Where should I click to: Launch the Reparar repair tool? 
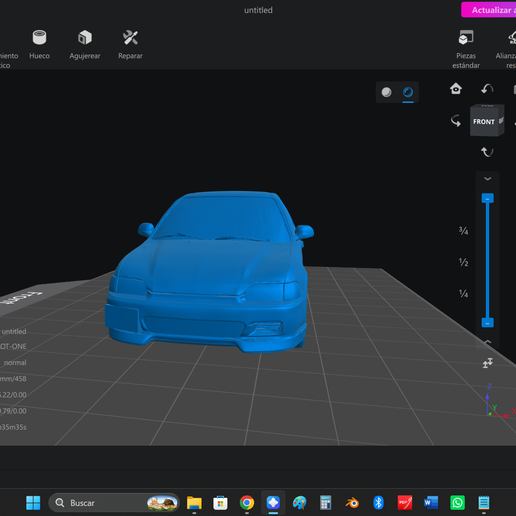[x=130, y=45]
